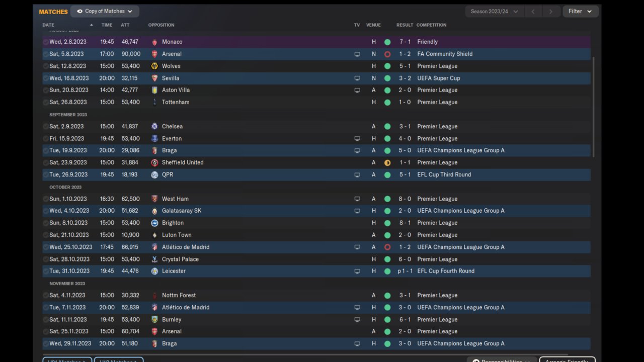Select the Nottm Forest club crest
644x362 pixels.
[154, 295]
